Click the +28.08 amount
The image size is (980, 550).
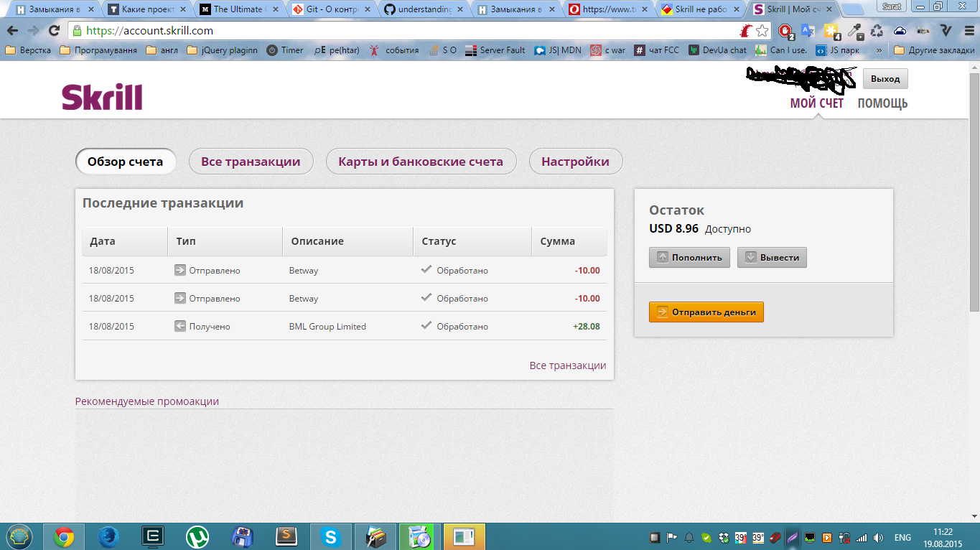(x=587, y=326)
